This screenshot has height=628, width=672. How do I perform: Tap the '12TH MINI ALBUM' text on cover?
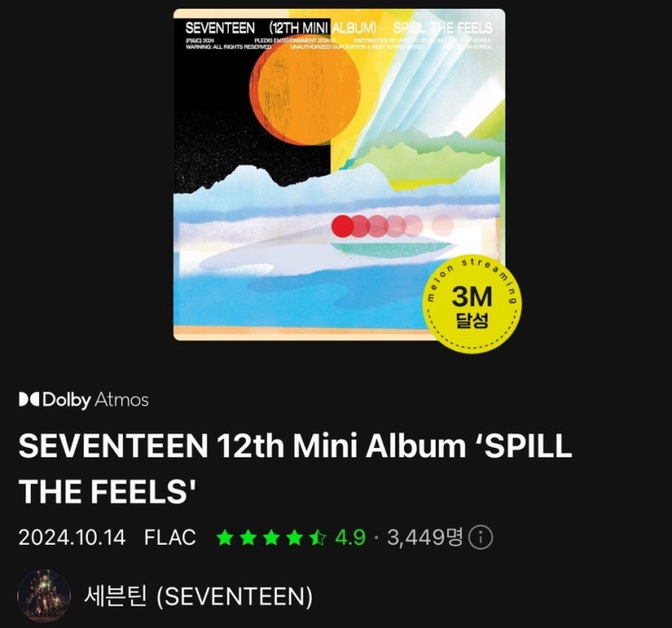(323, 28)
